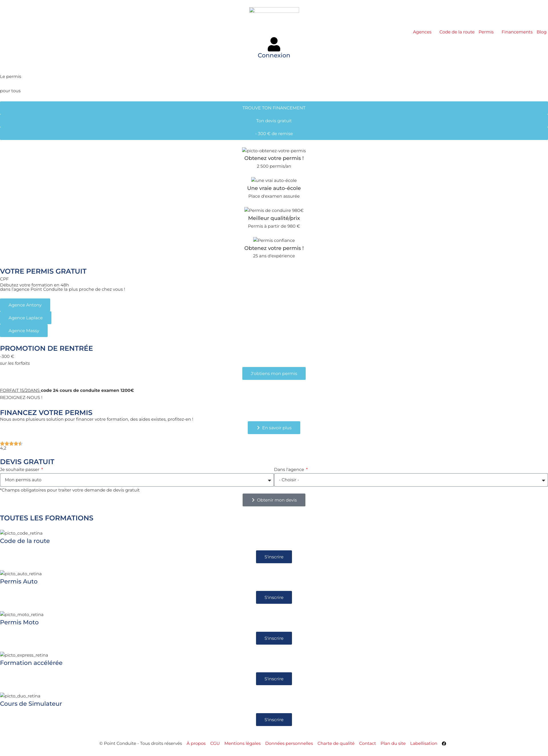548x756 pixels.
Task: Click S'inscrire under Formation accélérée
Action: pos(274,679)
